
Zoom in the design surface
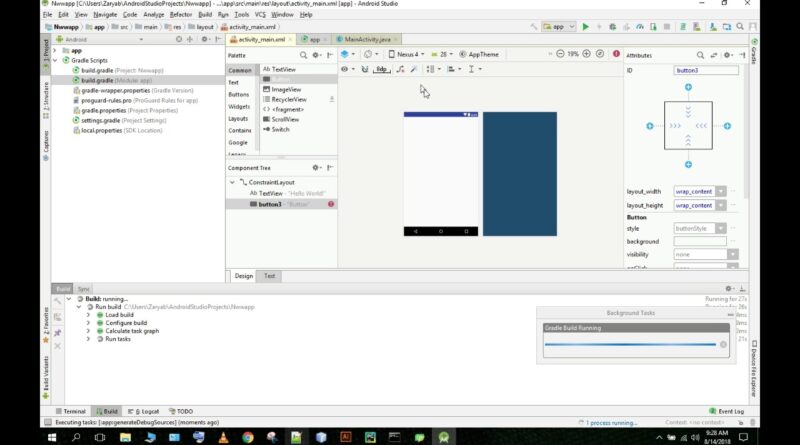point(587,54)
